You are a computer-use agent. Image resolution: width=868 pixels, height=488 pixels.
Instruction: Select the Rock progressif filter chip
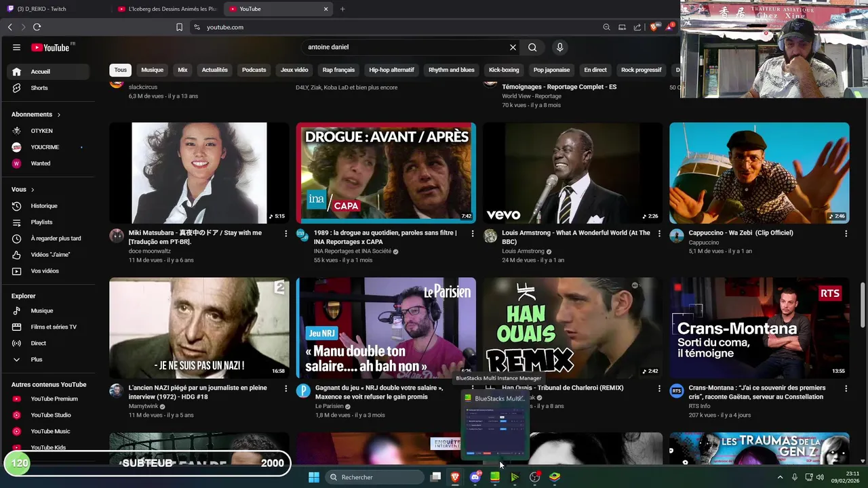641,70
